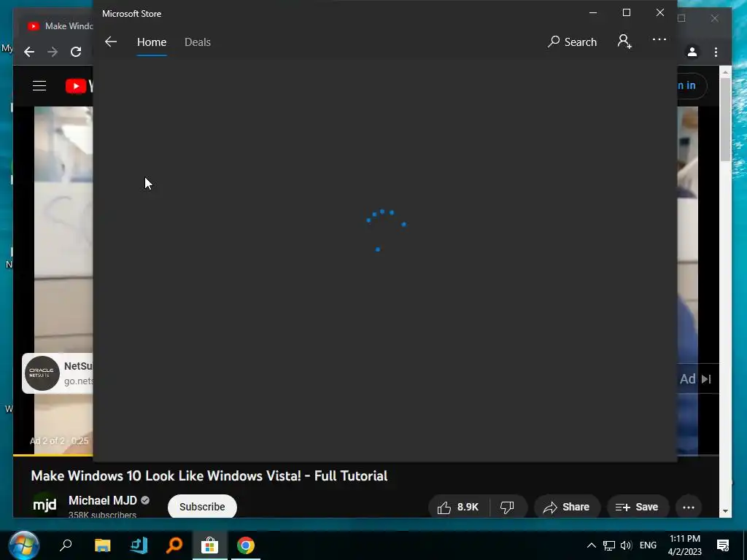The width and height of the screenshot is (747, 560).
Task: Switch to Chrome from taskbar
Action: point(246,545)
